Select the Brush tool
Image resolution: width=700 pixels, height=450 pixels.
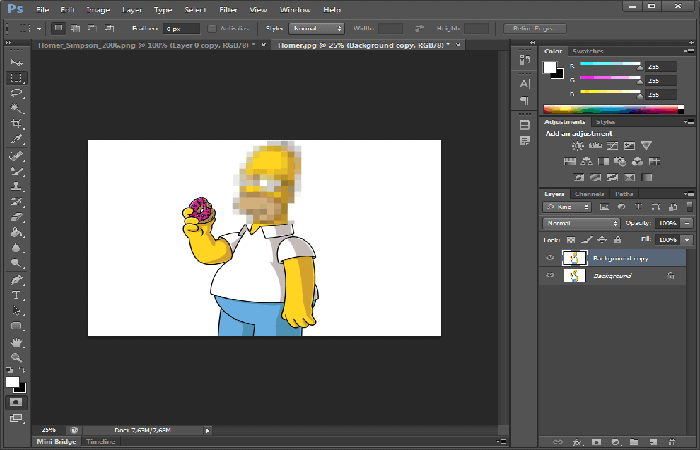(x=17, y=171)
